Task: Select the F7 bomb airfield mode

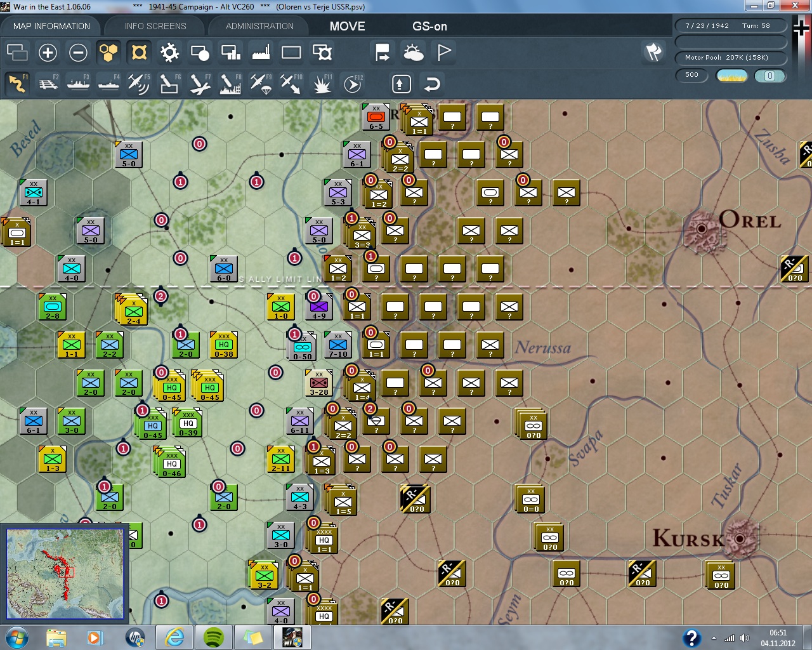Action: point(200,83)
